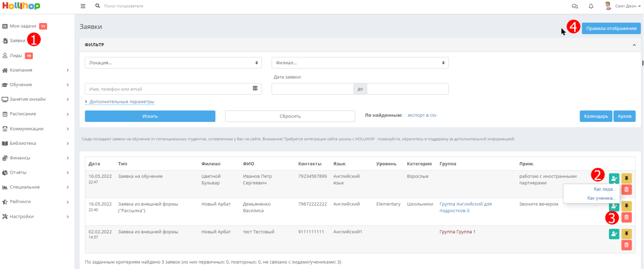Expand the Финансы sidebar section
Screen dimensions: 644x269
point(36,158)
